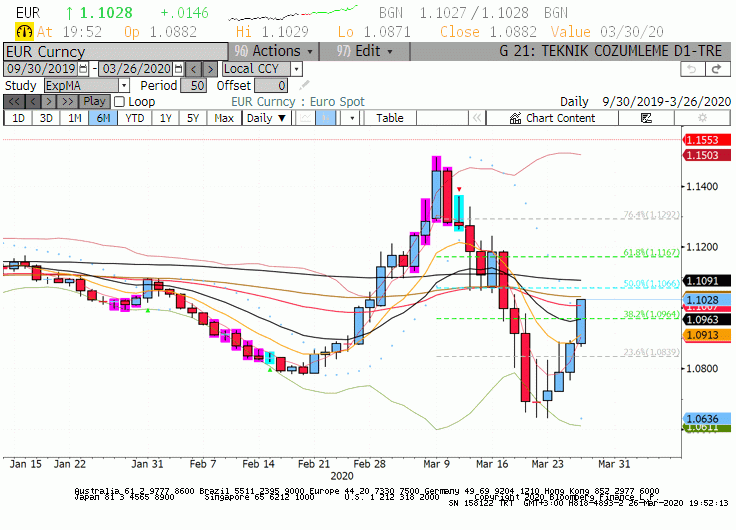Open start date calendar picker icon
This screenshot has height=530, width=736.
coord(83,69)
